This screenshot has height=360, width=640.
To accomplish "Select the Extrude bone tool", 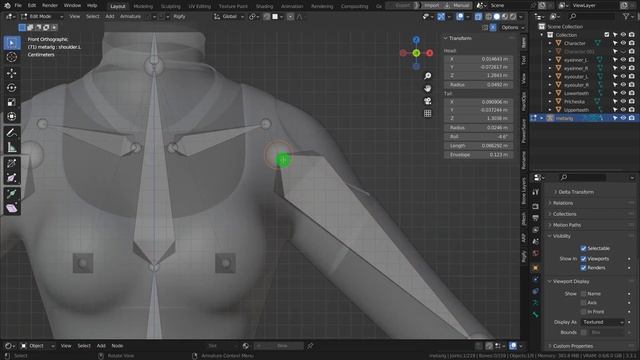I will pos(12,193).
